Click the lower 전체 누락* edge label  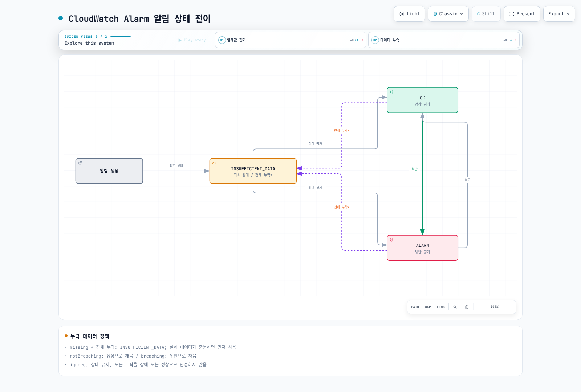[x=342, y=207]
